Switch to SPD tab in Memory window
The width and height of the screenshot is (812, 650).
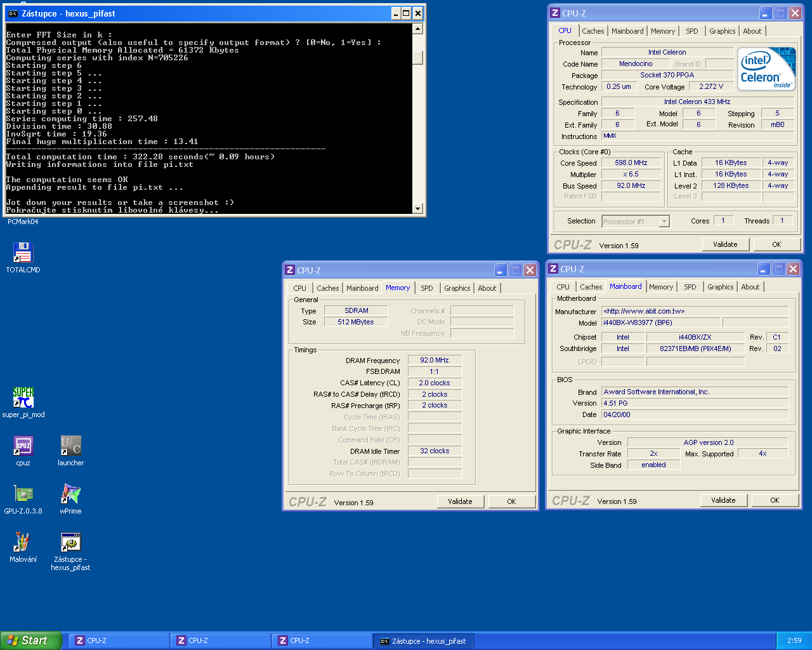427,288
